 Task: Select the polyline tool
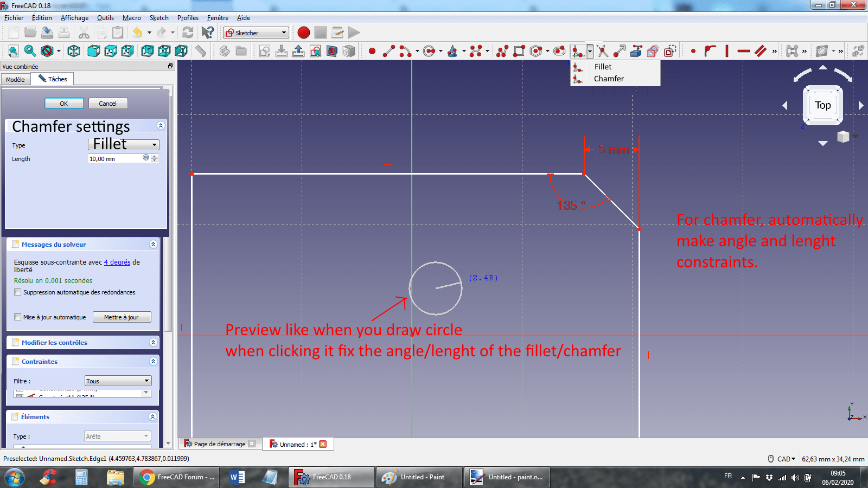point(503,50)
